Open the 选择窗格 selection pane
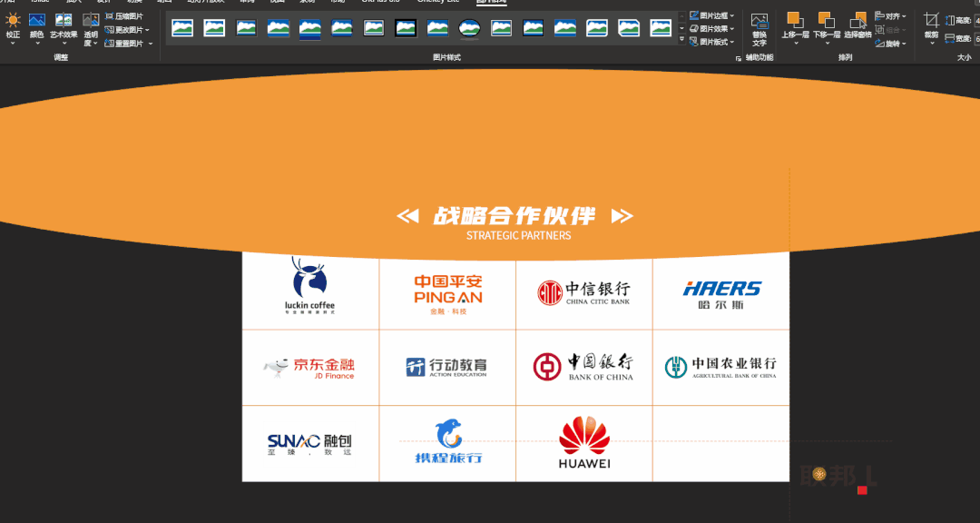Image resolution: width=980 pixels, height=523 pixels. point(857,26)
